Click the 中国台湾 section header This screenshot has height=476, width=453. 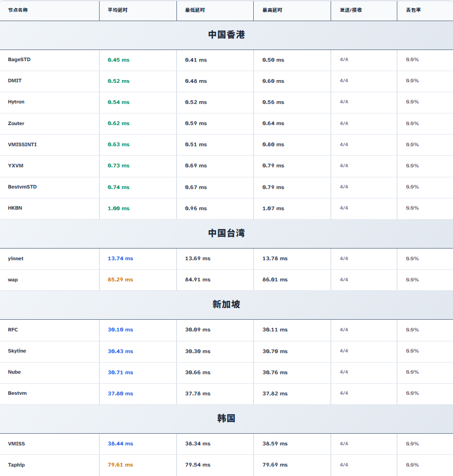226,233
